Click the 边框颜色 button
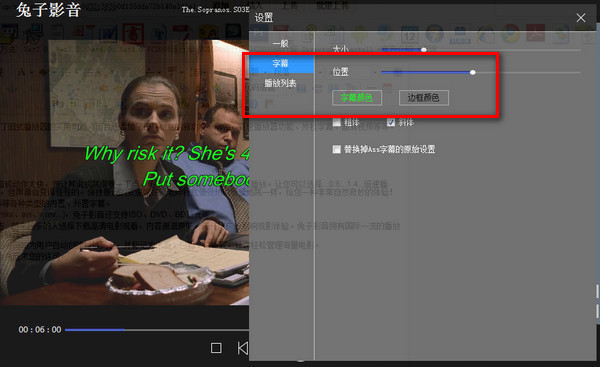This screenshot has height=367, width=600. 424,98
